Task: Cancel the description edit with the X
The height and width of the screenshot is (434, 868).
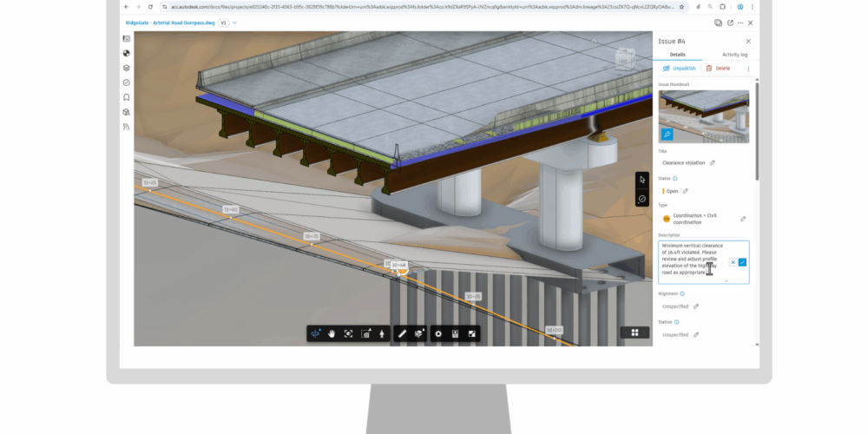Action: click(x=733, y=261)
